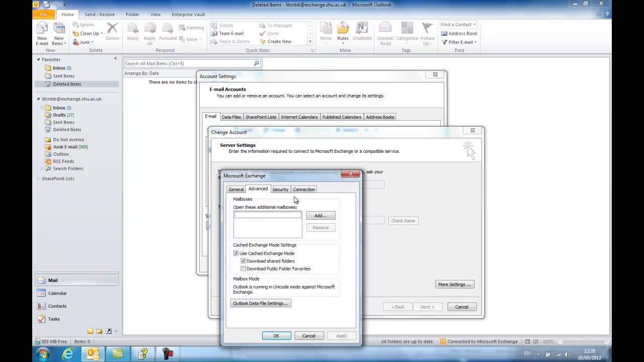Click Cancel in Microsoft Exchange dialog

(x=309, y=336)
